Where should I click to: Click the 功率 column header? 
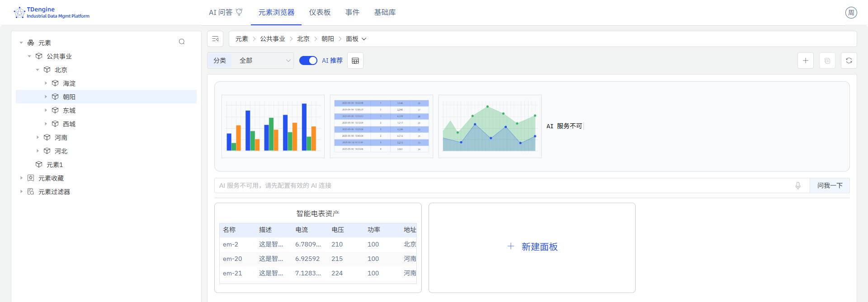coord(374,230)
